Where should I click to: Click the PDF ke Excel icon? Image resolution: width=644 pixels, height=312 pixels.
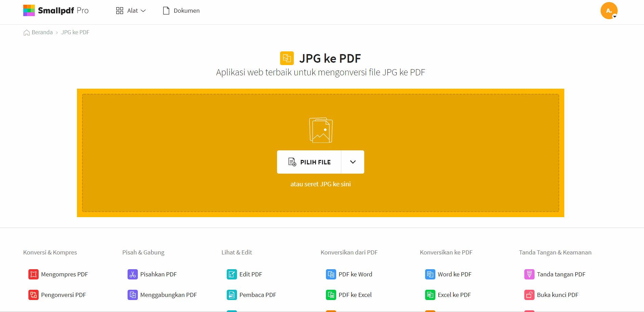point(331,295)
